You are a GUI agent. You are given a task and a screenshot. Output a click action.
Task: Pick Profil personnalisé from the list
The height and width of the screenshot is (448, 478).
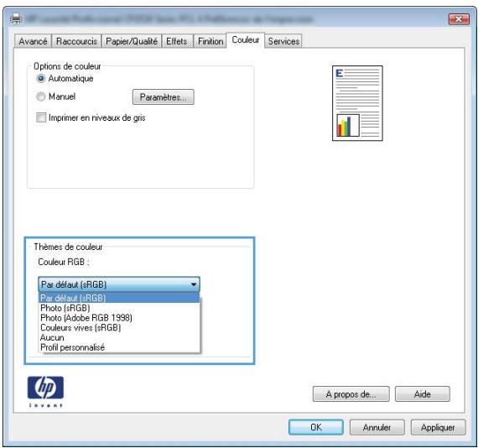[x=119, y=347]
